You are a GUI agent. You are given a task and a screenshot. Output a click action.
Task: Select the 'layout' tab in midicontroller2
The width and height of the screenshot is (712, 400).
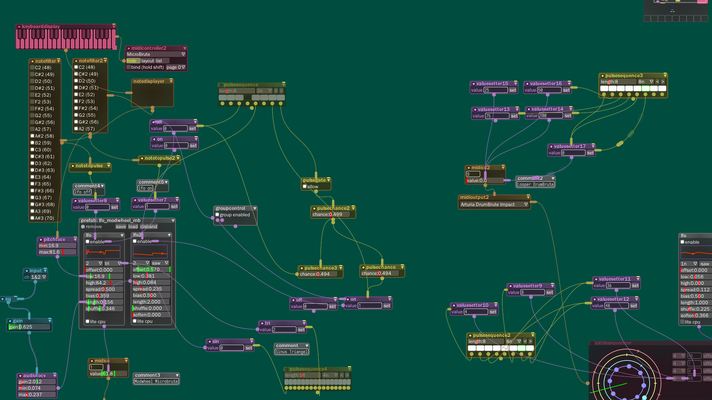click(148, 61)
